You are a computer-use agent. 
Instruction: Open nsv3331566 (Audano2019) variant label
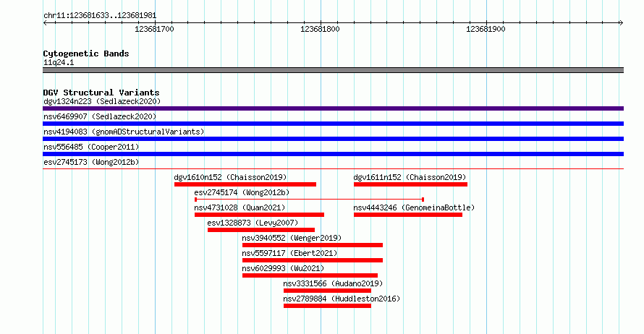point(333,283)
